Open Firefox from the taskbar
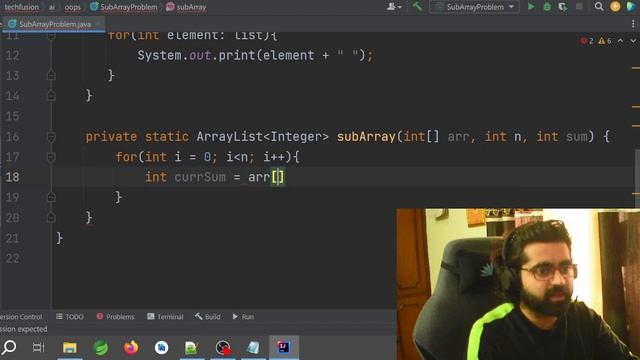The height and width of the screenshot is (360, 640). click(131, 348)
